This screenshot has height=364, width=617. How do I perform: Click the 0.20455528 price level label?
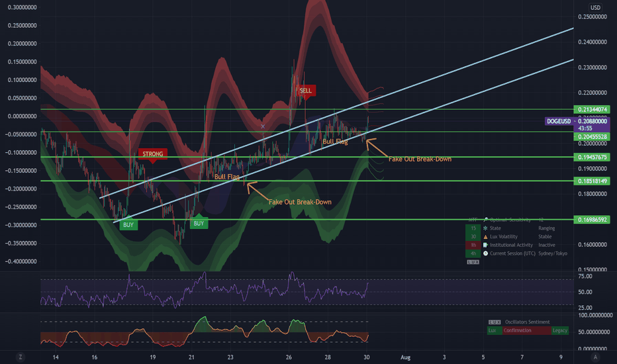[x=592, y=136]
